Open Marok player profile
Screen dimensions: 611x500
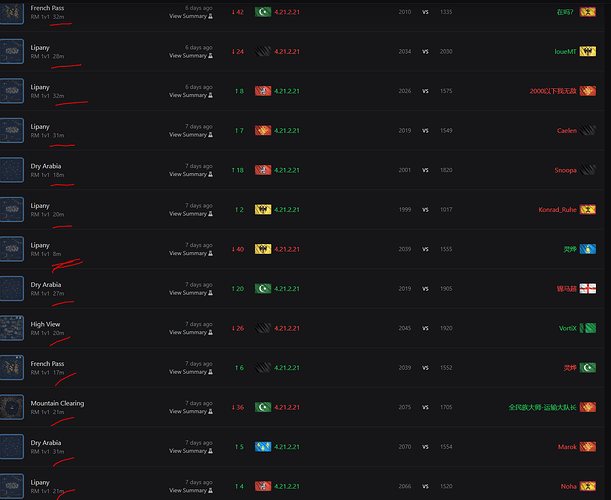567,447
